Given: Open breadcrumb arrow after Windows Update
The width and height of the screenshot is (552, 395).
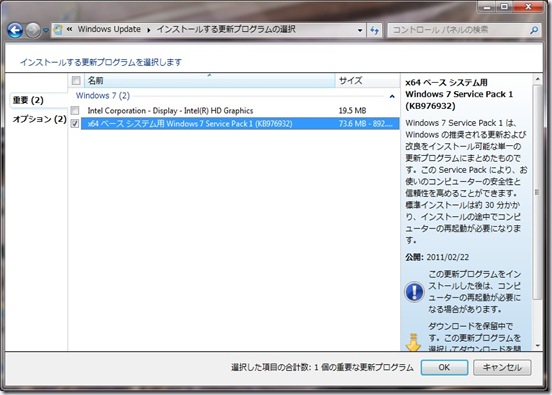Looking at the screenshot, I should (149, 30).
